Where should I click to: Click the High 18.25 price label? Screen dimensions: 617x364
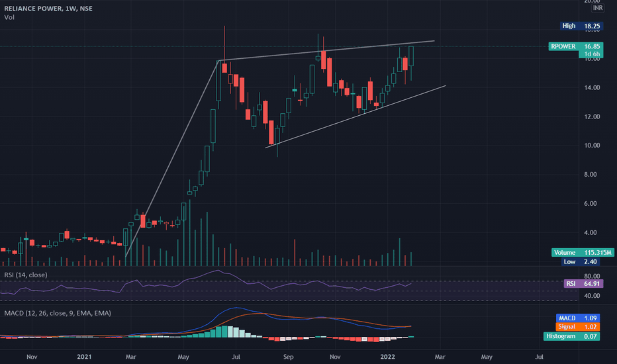click(582, 26)
